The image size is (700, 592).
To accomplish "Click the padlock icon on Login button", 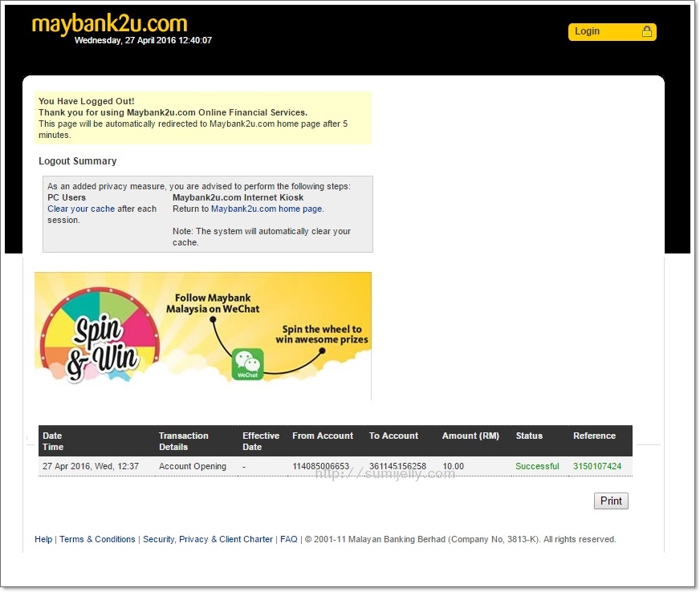I will pyautogui.click(x=646, y=31).
